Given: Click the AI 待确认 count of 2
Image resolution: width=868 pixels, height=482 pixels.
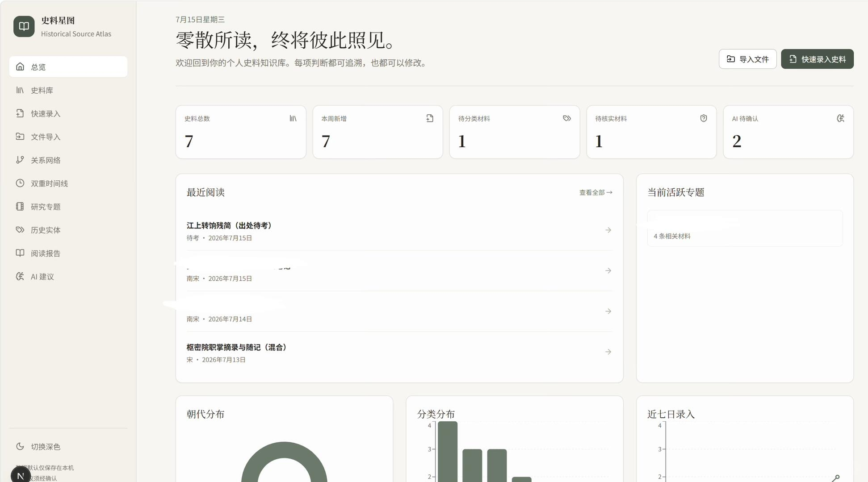Looking at the screenshot, I should pos(737,141).
